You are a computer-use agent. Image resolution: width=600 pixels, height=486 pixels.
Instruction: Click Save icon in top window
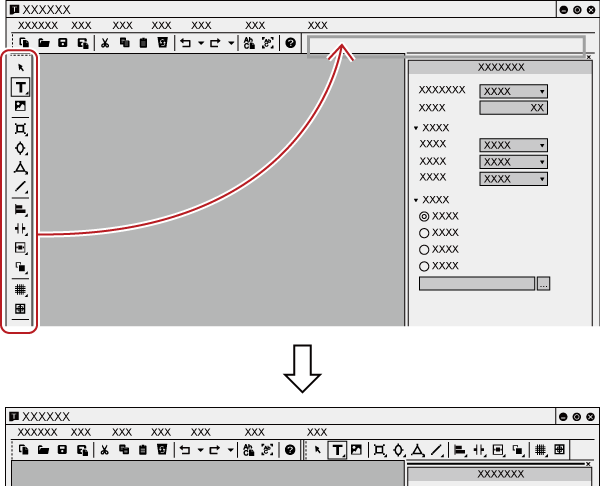click(x=63, y=43)
